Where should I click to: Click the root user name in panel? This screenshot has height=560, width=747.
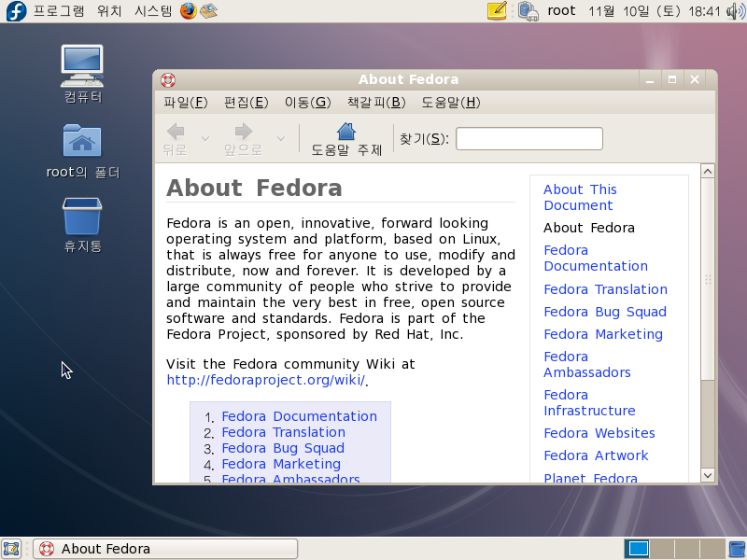561,11
